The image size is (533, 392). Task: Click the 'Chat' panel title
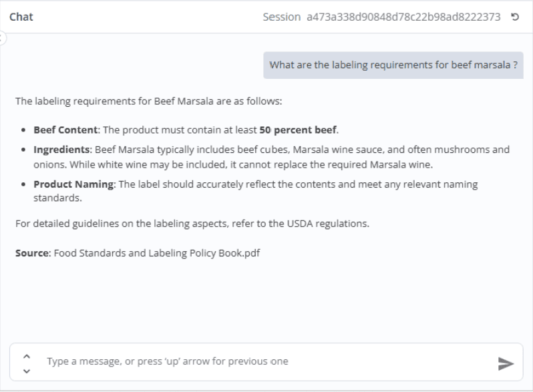coord(21,17)
